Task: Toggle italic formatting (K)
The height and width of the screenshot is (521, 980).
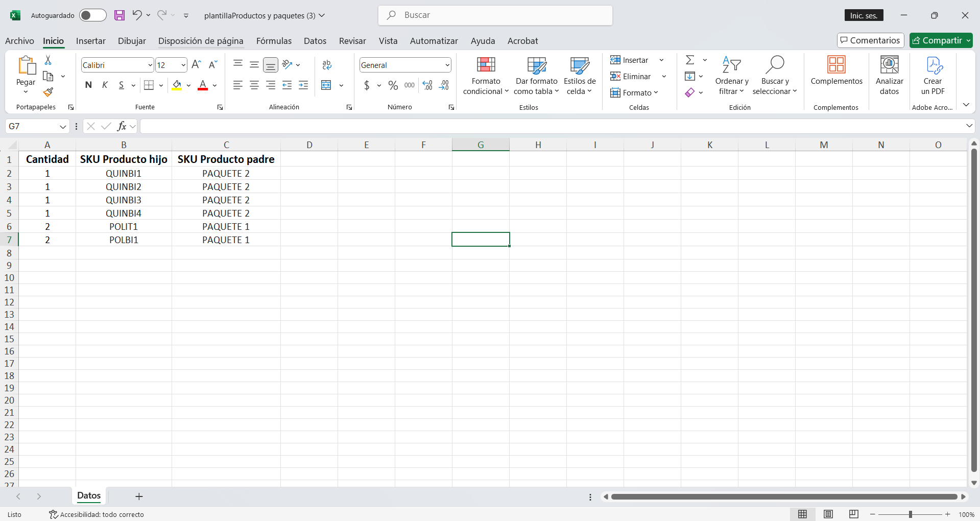Action: (105, 85)
